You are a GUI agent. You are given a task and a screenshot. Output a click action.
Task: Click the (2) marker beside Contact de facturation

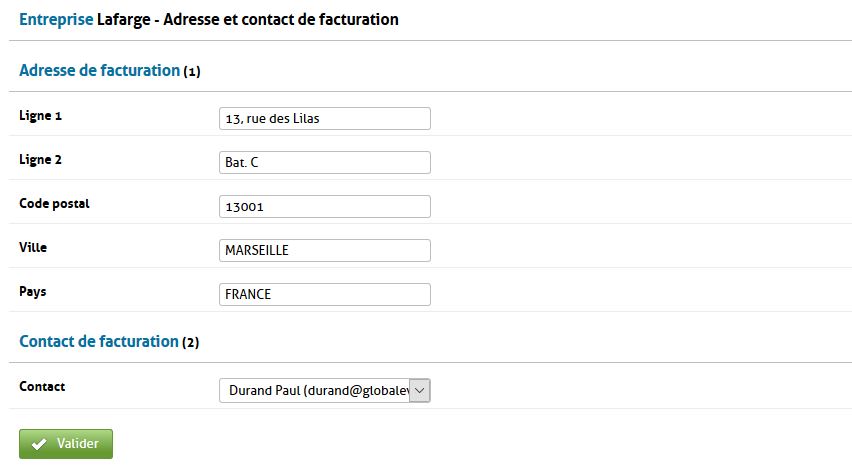coord(190,342)
